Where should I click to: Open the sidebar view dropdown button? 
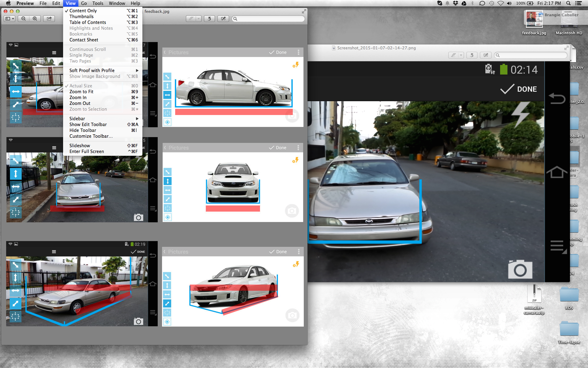[x=10, y=19]
